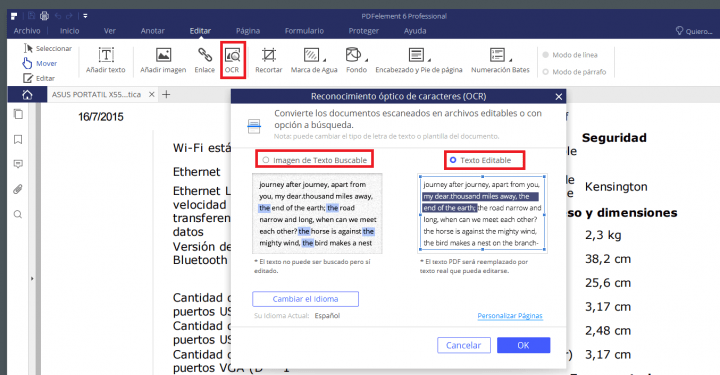This screenshot has height=375, width=720.
Task: Click the Español current language value
Action: [327, 316]
